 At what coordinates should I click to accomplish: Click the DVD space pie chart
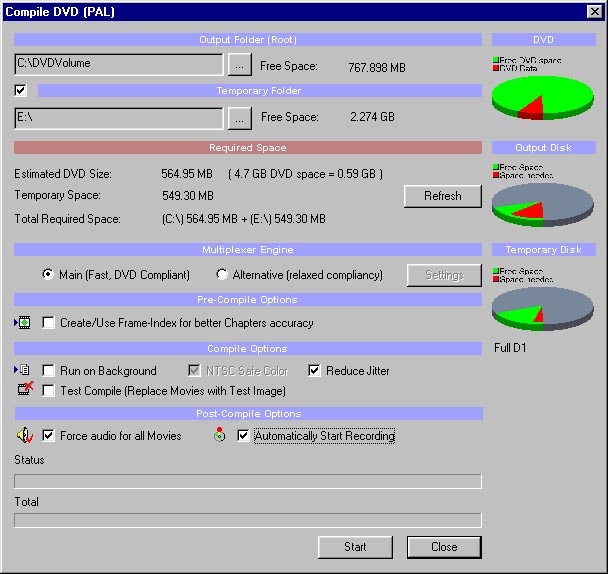542,97
